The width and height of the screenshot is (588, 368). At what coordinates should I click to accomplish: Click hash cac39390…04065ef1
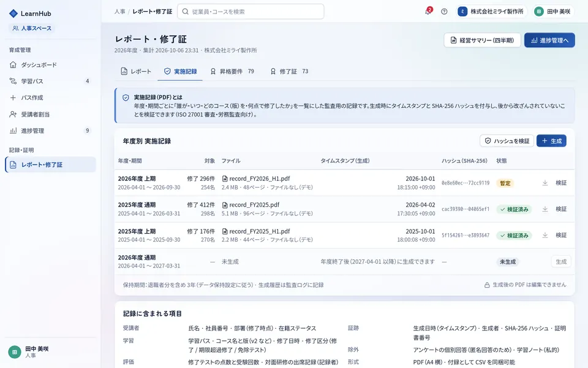pyautogui.click(x=466, y=209)
